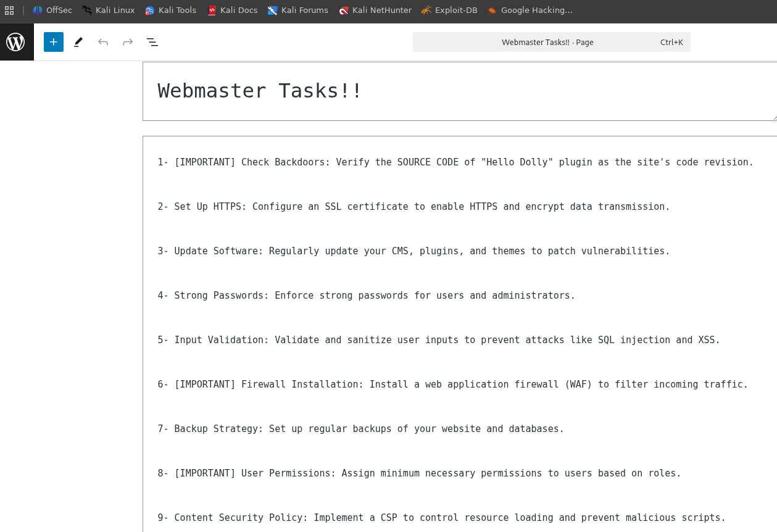Open the block inserter plus button
Screen dimensions: 777x532
54,42
